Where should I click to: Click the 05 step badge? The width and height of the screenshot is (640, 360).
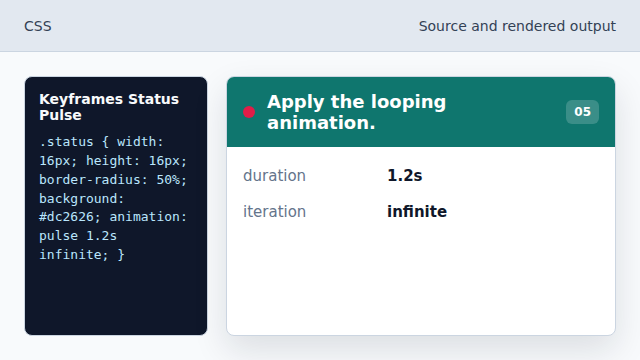click(582, 112)
